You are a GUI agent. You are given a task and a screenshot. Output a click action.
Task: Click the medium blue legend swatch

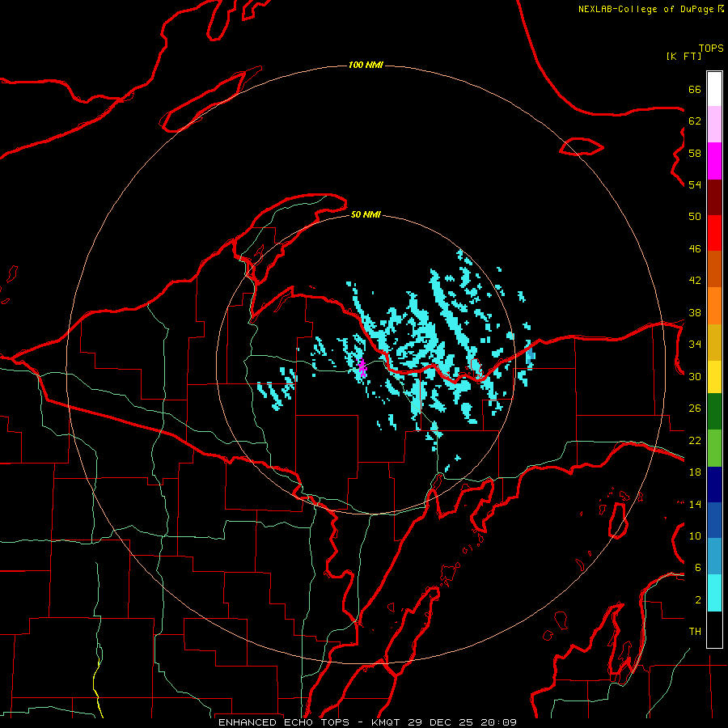pos(714,520)
